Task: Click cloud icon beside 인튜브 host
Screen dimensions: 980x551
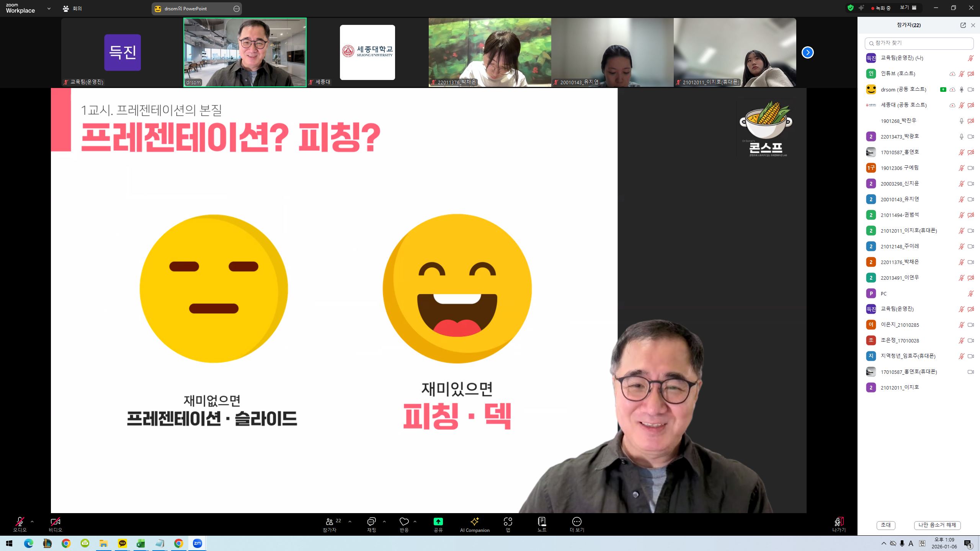Action: (x=952, y=74)
